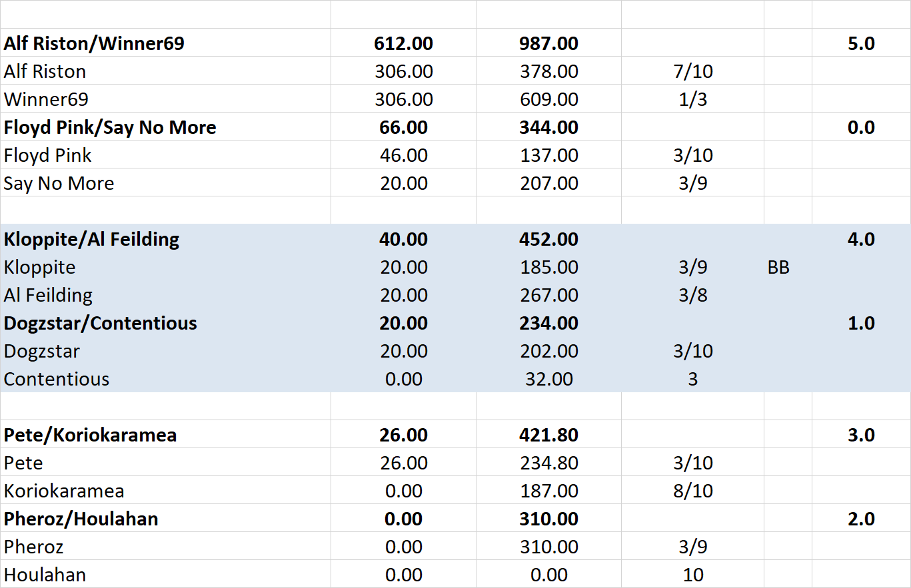Click Pete's 234.80 cell
Screen dimensions: 911x588
point(548,463)
